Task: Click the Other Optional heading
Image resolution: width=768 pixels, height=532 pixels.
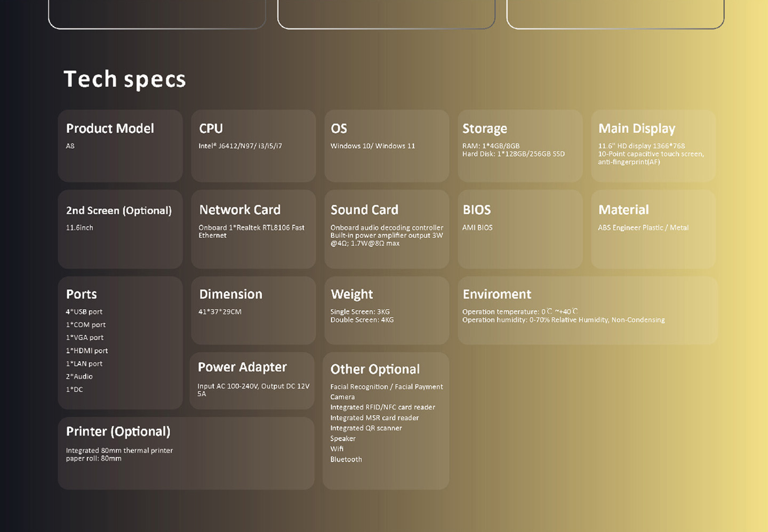Action: pyautogui.click(x=375, y=369)
